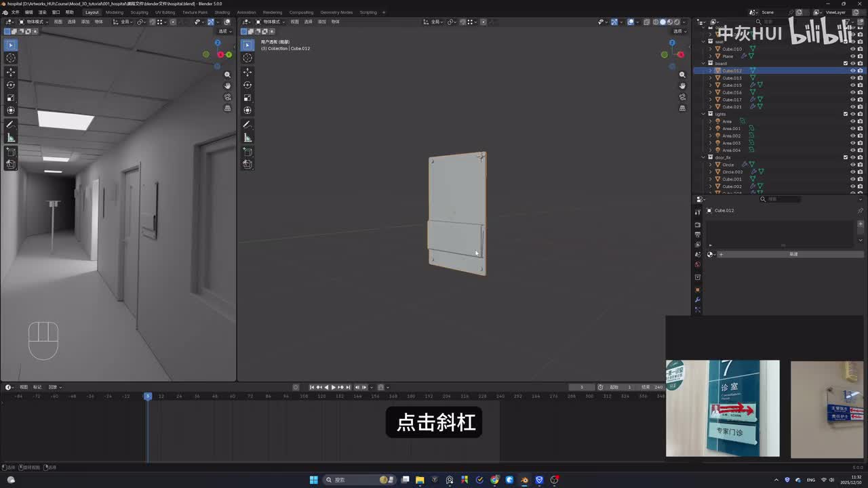Select the Move tool in right viewport
868x488 pixels.
pyautogui.click(x=248, y=72)
